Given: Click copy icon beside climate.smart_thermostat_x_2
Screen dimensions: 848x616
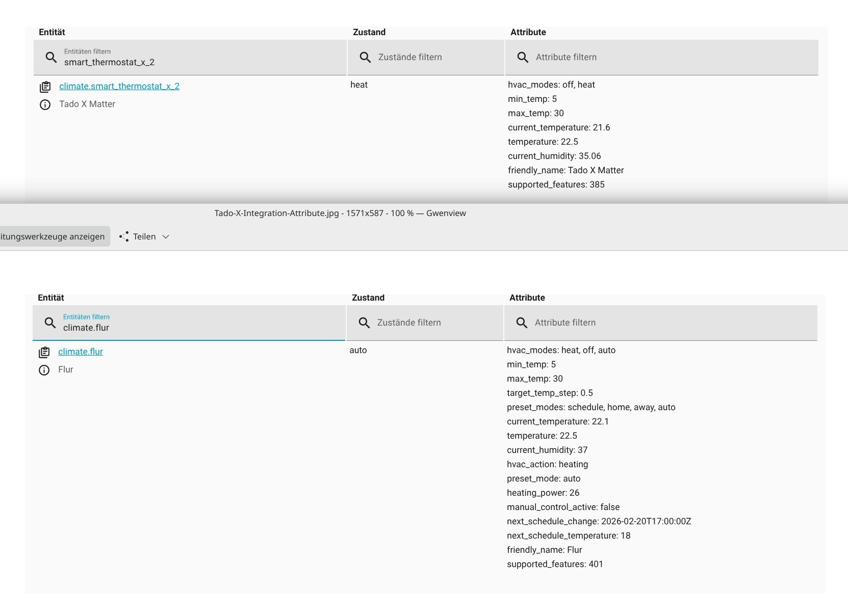Looking at the screenshot, I should 45,87.
